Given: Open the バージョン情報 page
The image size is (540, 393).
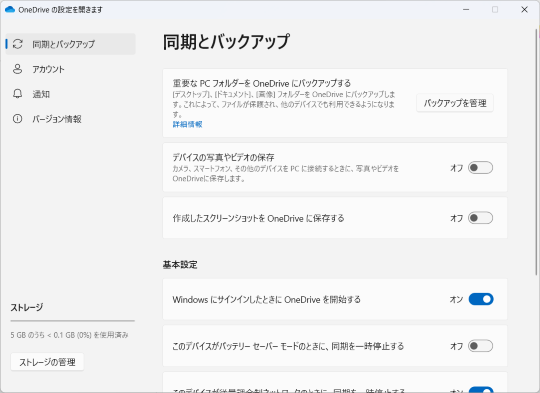Looking at the screenshot, I should pyautogui.click(x=71, y=119).
